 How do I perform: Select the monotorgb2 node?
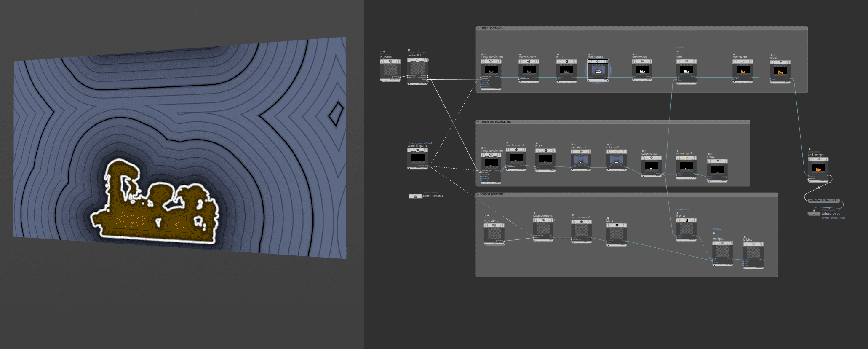pyautogui.click(x=686, y=167)
